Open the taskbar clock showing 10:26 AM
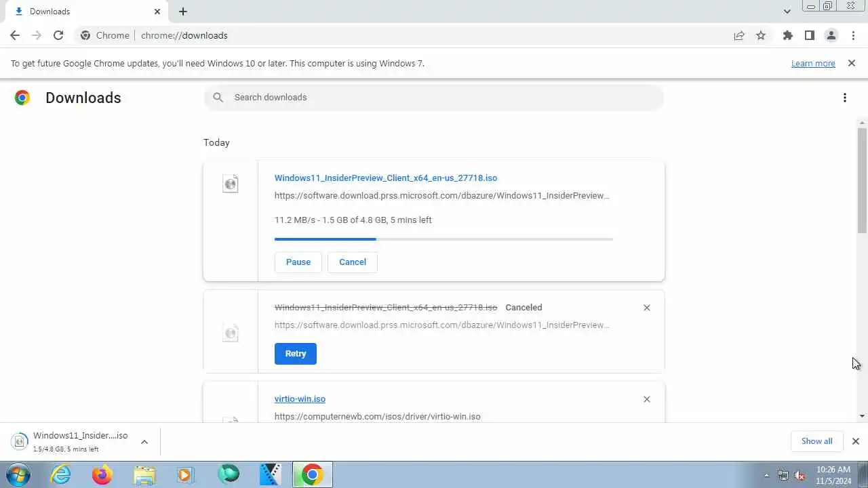Viewport: 868px width, 488px height. click(833, 475)
